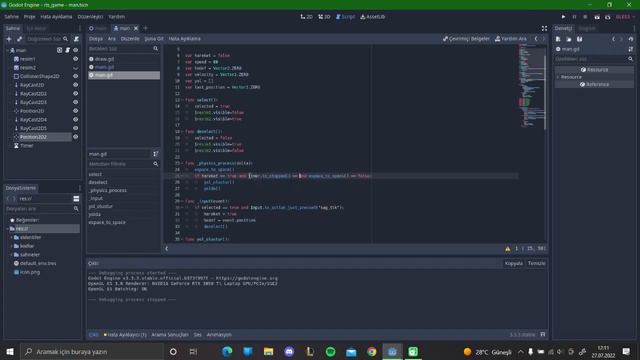Toggle visibility of RayCast2D node

pos(76,85)
